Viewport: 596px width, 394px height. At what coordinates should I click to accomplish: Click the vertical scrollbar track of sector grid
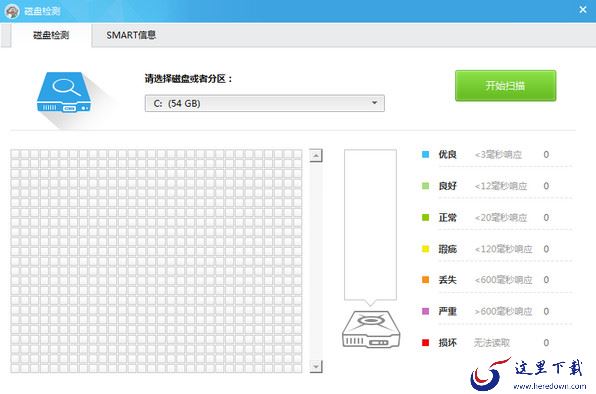point(316,261)
